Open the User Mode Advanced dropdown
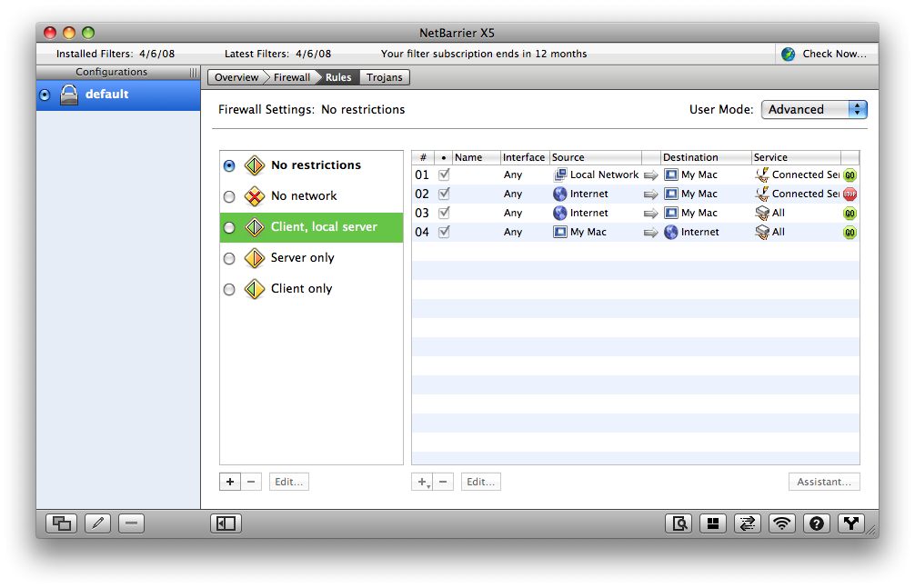 point(814,110)
